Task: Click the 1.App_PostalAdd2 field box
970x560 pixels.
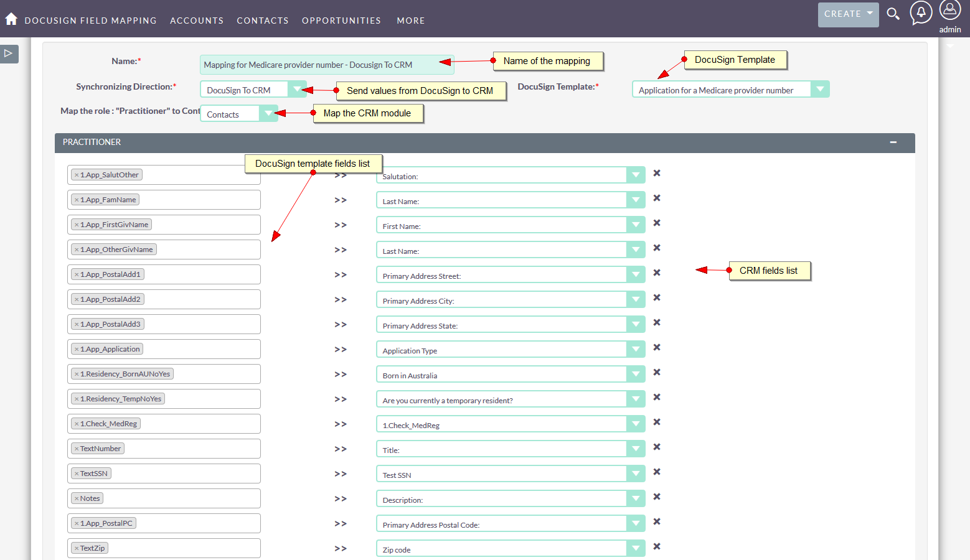Action: click(x=164, y=299)
